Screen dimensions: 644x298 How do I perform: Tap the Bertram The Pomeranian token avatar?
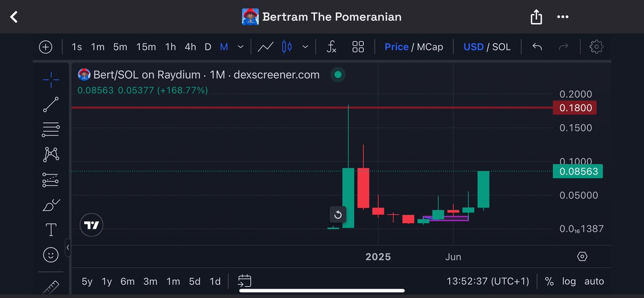coord(250,17)
